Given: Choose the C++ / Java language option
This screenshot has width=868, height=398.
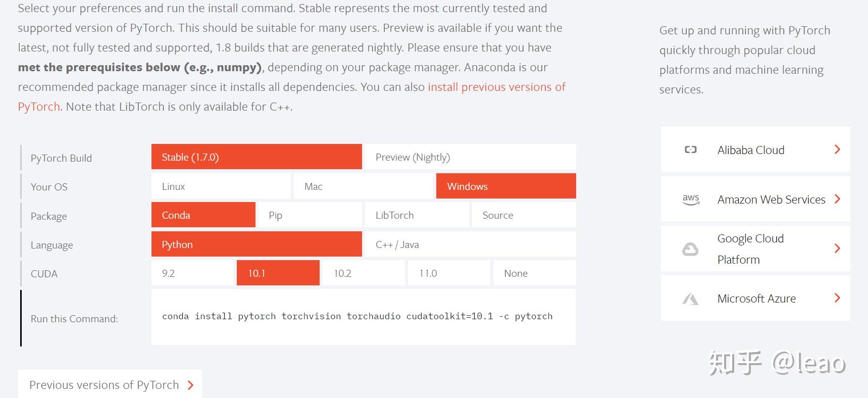Looking at the screenshot, I should coord(471,244).
